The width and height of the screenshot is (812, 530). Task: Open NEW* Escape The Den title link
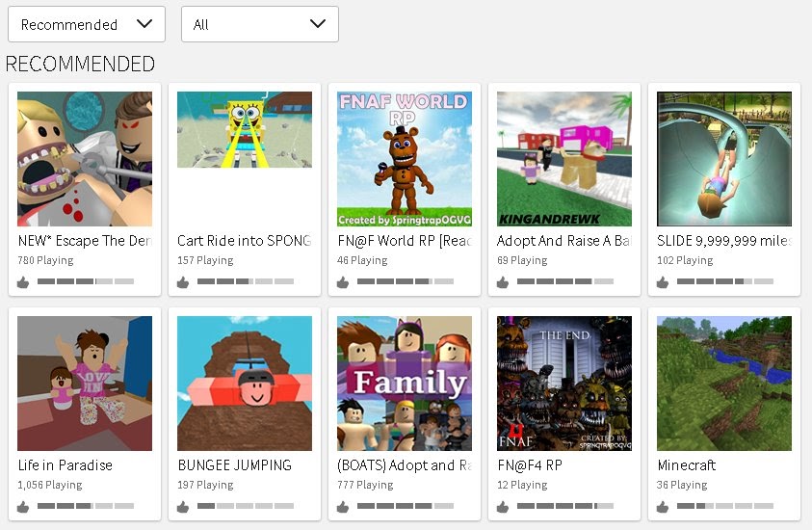(85, 241)
